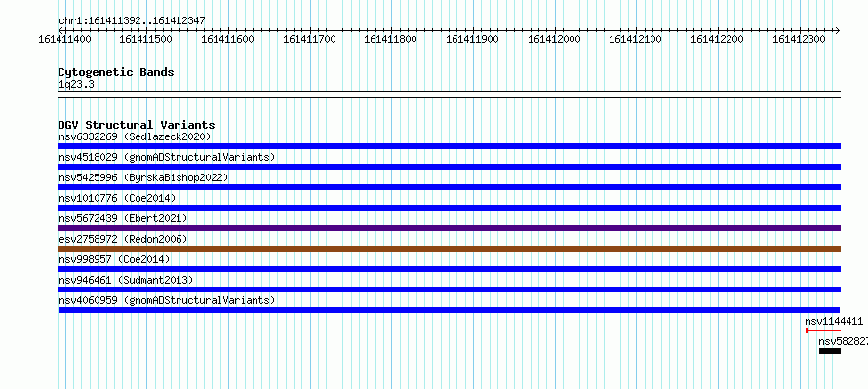Click ruler tick labeled 161412200
Viewport: 868px width, 389px height.
pos(718,39)
